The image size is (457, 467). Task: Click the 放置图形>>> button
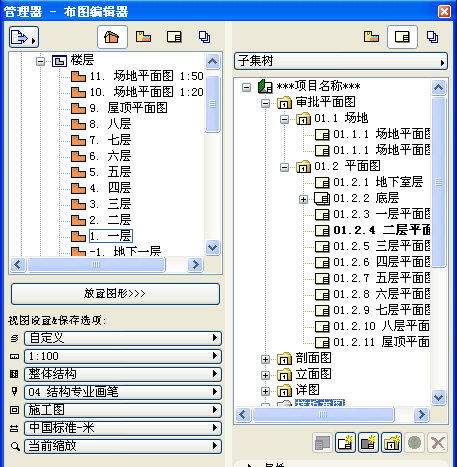pyautogui.click(x=115, y=294)
